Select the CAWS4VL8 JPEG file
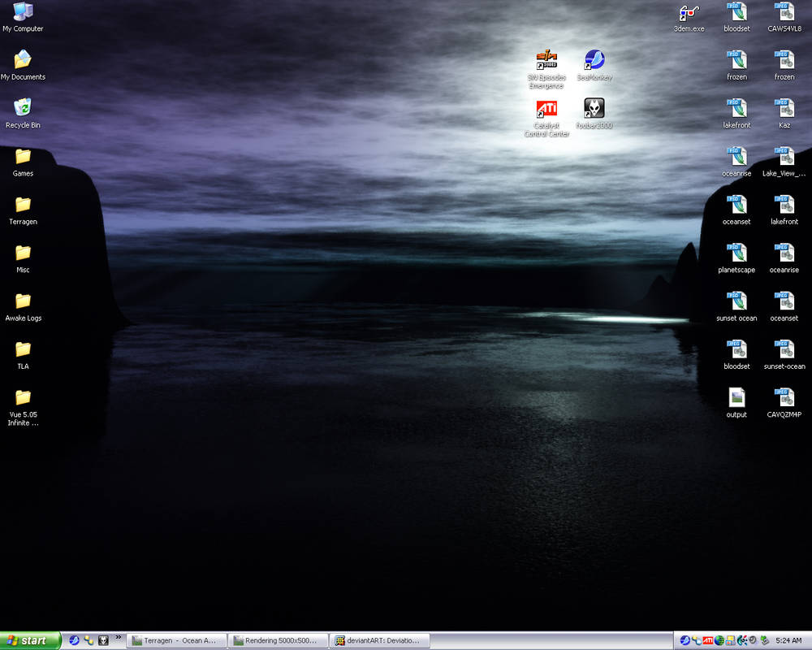 [x=784, y=17]
